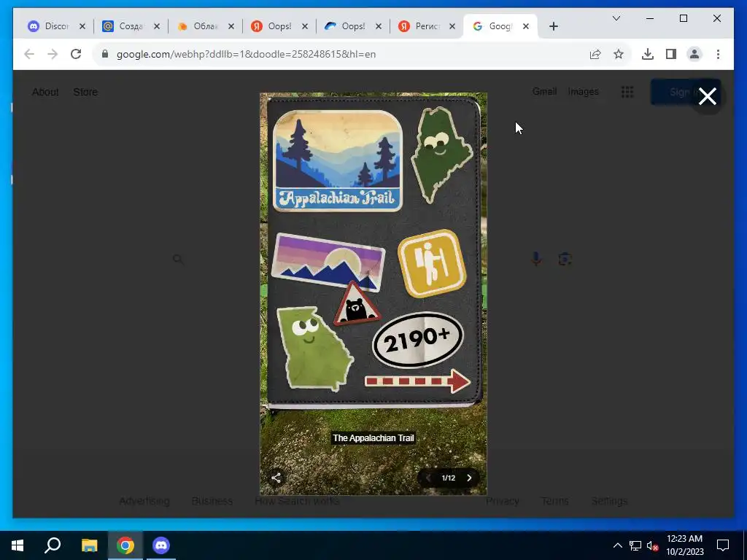The image size is (747, 560).
Task: Open the Advertising footer link
Action: (144, 501)
